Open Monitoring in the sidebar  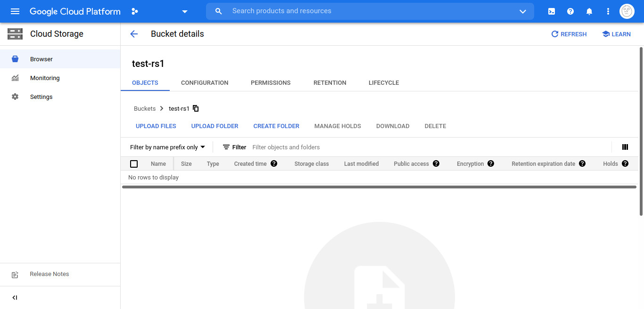pos(60,78)
